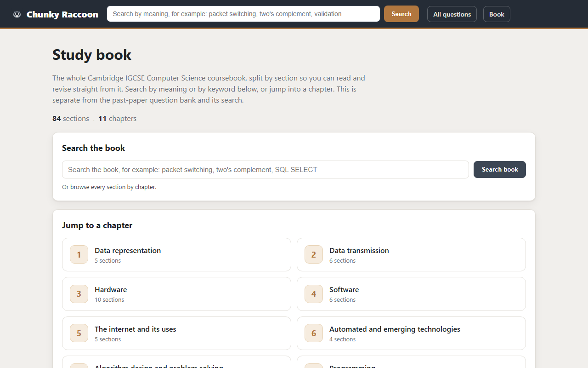The image size is (588, 368).
Task: Open chapter 4 Software
Action: (x=411, y=294)
